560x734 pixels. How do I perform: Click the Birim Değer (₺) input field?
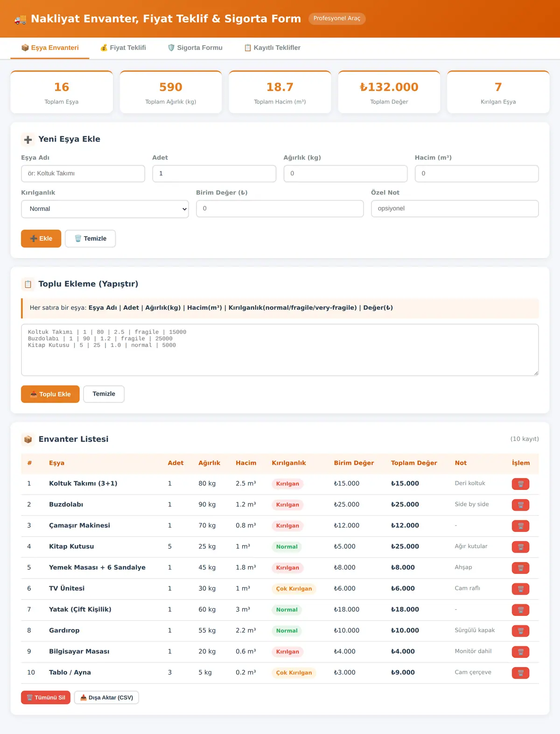click(280, 209)
